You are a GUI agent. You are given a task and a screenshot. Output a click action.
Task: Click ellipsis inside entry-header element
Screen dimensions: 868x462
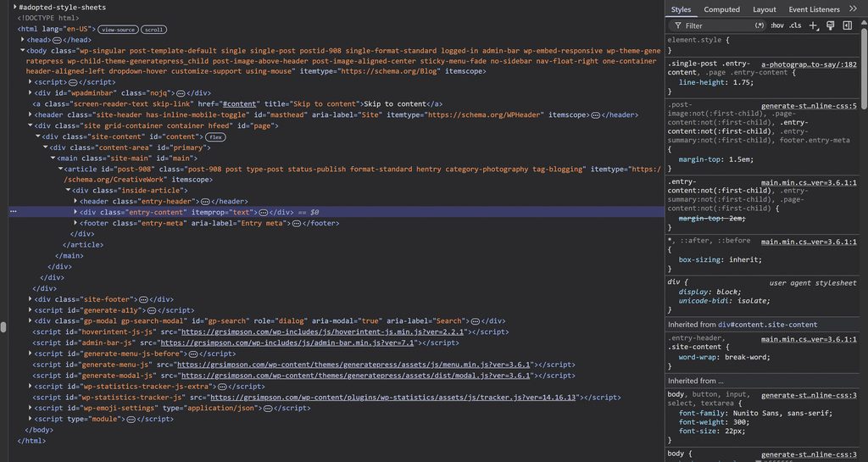(x=205, y=202)
